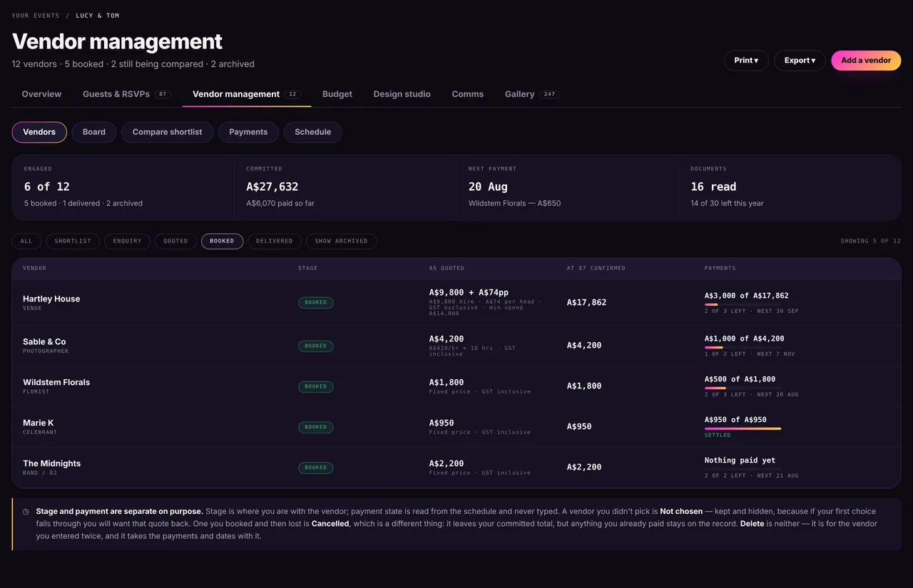Image resolution: width=913 pixels, height=588 pixels.
Task: Click the Sable & Co payment progress bar
Action: pos(743,347)
